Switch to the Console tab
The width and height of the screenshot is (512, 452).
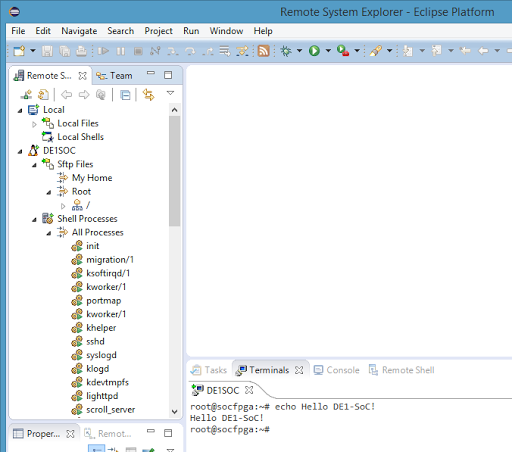tap(337, 370)
